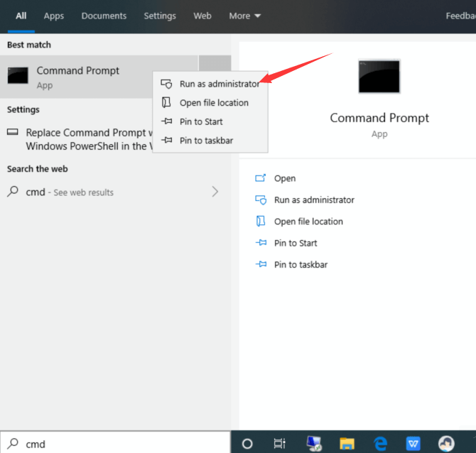Switch to the Apps tab

pyautogui.click(x=54, y=16)
